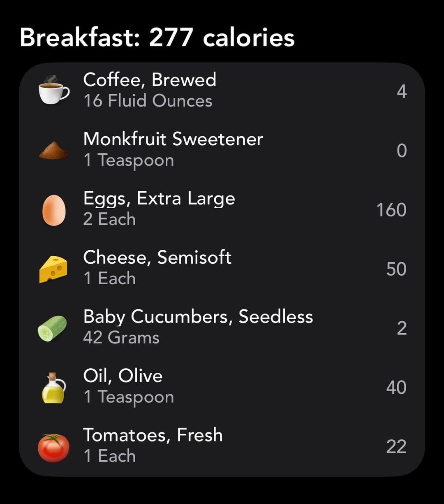444x504 pixels.
Task: Open Baby Cucumbers, Seedless entry
Action: coord(198,317)
